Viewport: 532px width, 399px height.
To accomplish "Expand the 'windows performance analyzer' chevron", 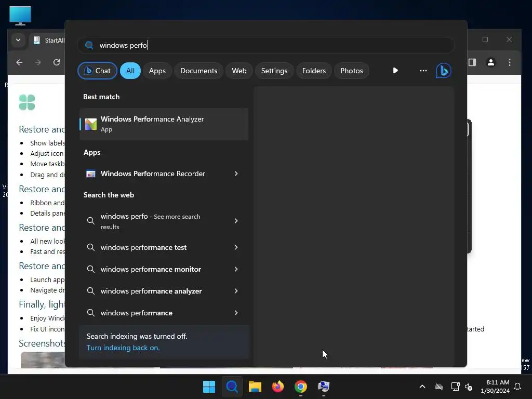I will (x=236, y=291).
